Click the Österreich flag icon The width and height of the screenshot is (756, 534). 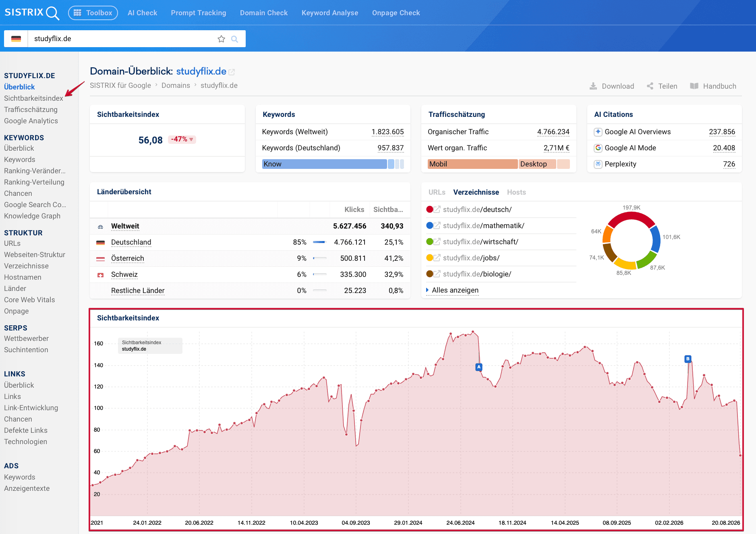pyautogui.click(x=100, y=259)
